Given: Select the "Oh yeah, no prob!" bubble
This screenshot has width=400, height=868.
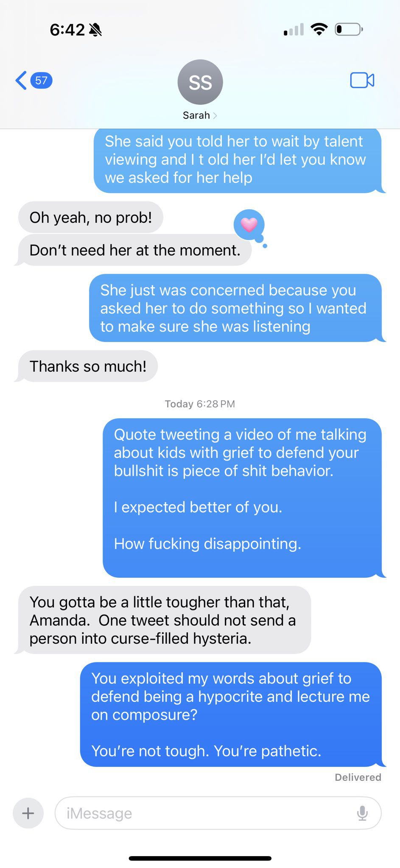Looking at the screenshot, I should coord(91,217).
